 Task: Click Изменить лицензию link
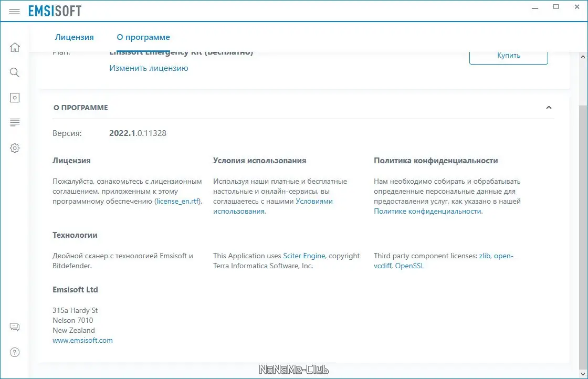tap(149, 68)
